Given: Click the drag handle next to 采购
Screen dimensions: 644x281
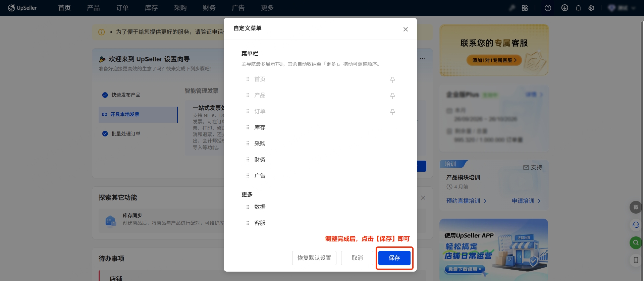Looking at the screenshot, I should 248,144.
